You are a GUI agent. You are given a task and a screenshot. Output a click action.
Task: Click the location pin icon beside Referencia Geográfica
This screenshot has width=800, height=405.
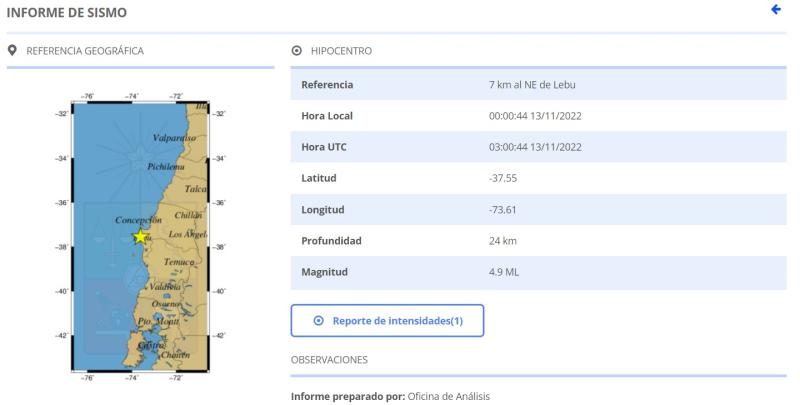point(12,50)
